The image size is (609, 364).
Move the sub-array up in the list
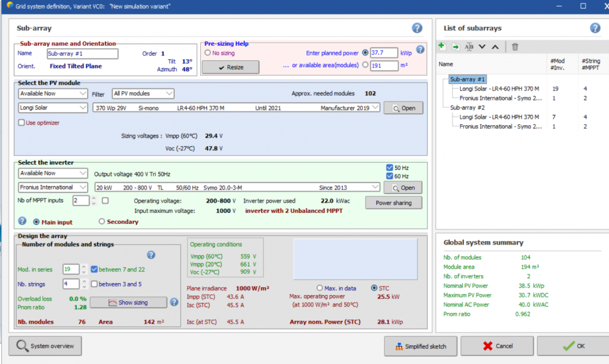tap(495, 46)
